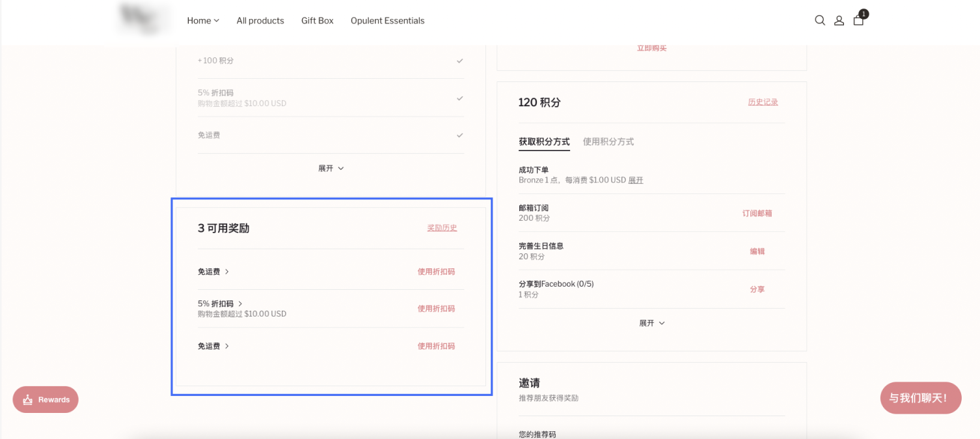This screenshot has width=980, height=439.
Task: Open All products menu item
Action: [260, 21]
